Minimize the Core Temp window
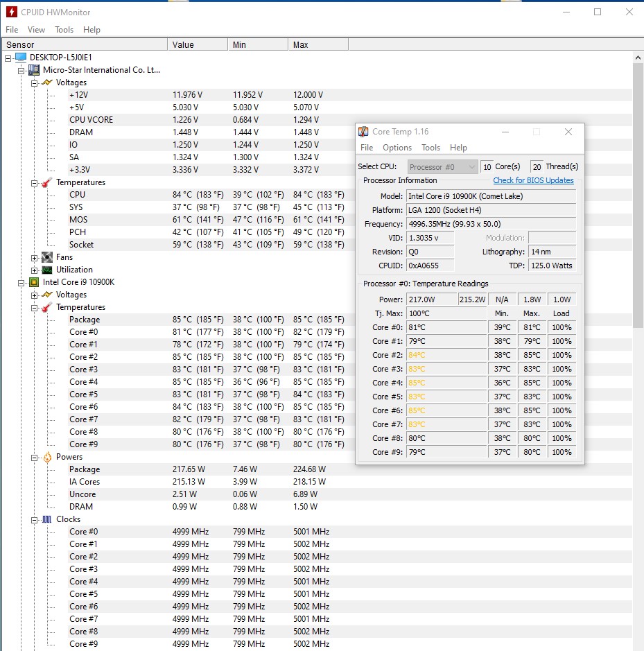 [x=505, y=132]
